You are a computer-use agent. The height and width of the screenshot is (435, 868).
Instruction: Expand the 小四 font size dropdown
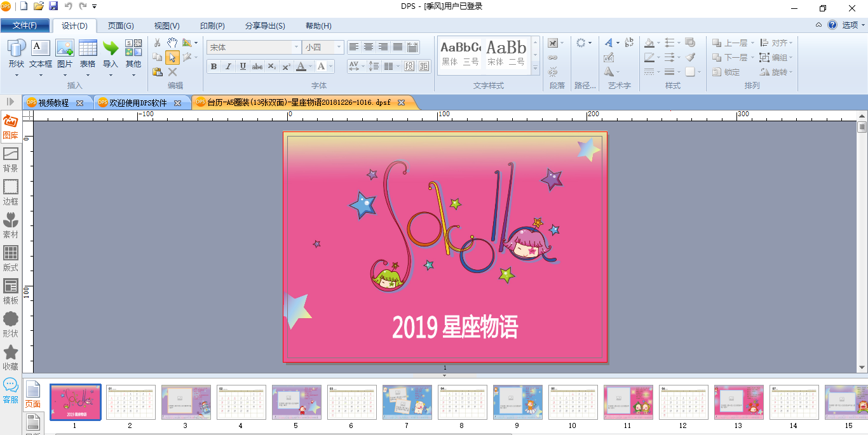click(339, 47)
